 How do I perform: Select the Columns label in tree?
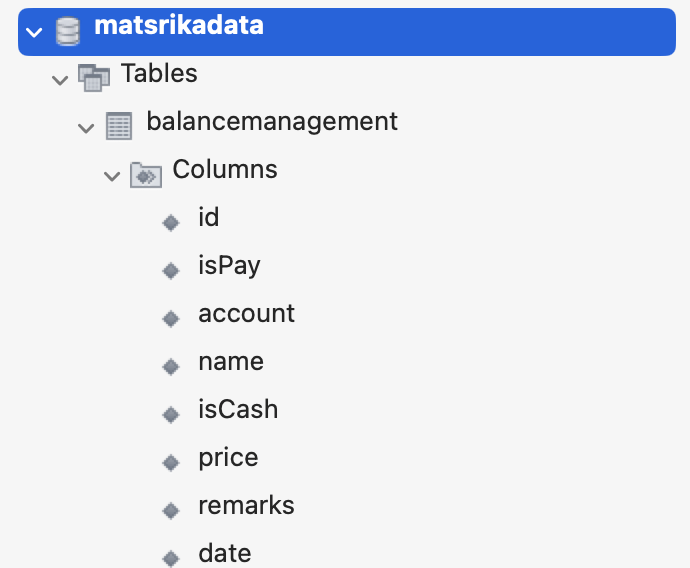tap(225, 170)
